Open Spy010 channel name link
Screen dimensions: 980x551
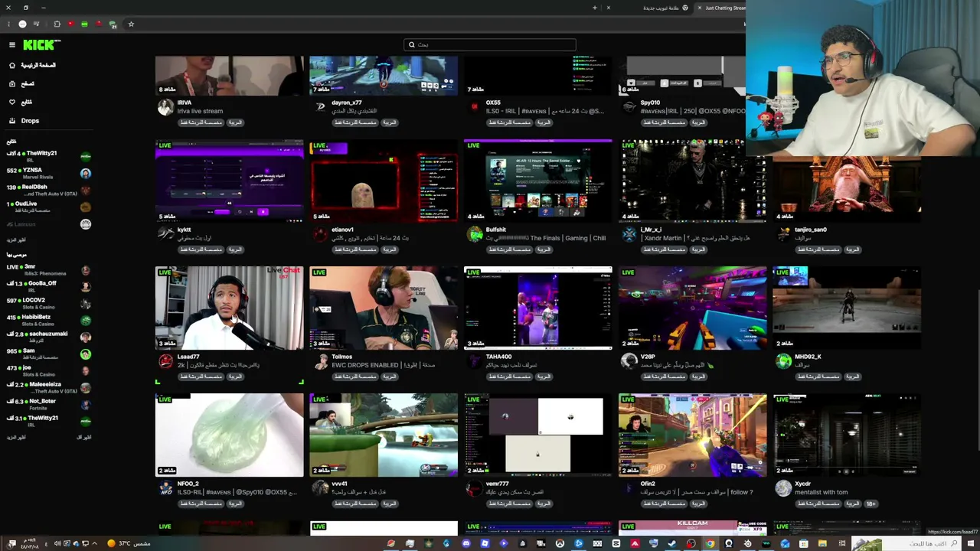(x=650, y=103)
